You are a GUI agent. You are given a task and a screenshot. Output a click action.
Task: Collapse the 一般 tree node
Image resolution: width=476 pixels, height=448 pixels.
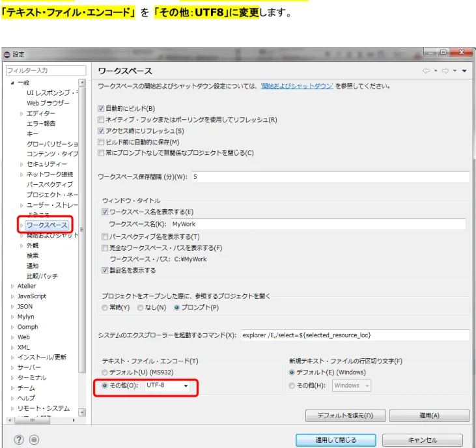click(12, 83)
